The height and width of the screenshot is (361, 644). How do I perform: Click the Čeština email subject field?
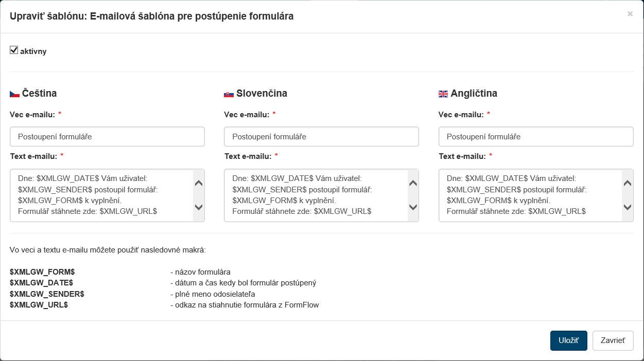pos(107,137)
